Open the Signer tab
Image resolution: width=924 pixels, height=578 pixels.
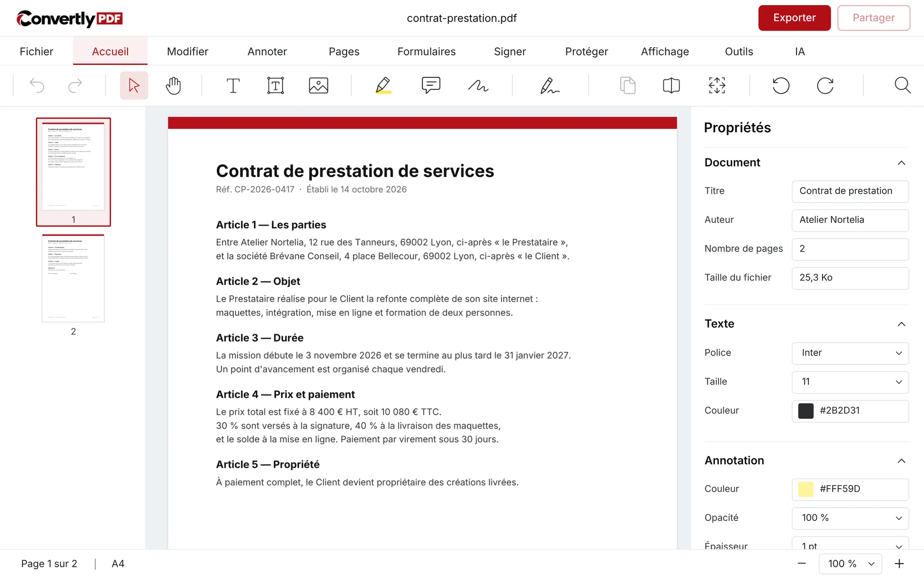click(x=510, y=51)
